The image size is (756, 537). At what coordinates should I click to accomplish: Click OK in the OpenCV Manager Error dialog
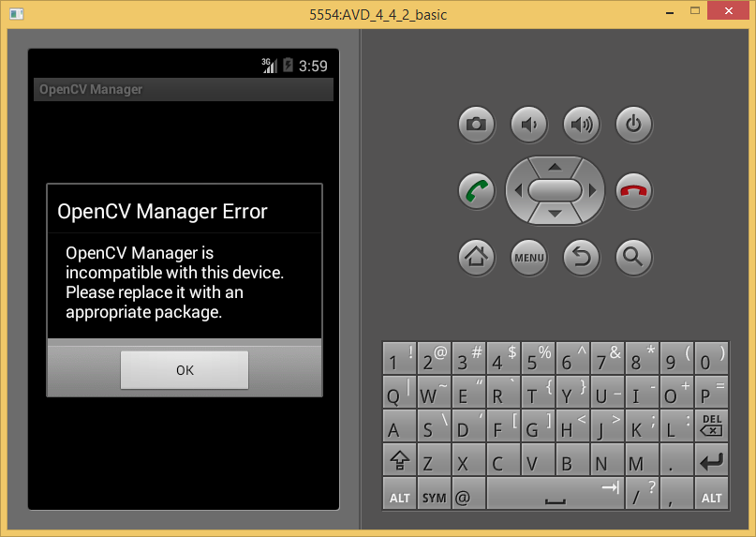(x=185, y=370)
